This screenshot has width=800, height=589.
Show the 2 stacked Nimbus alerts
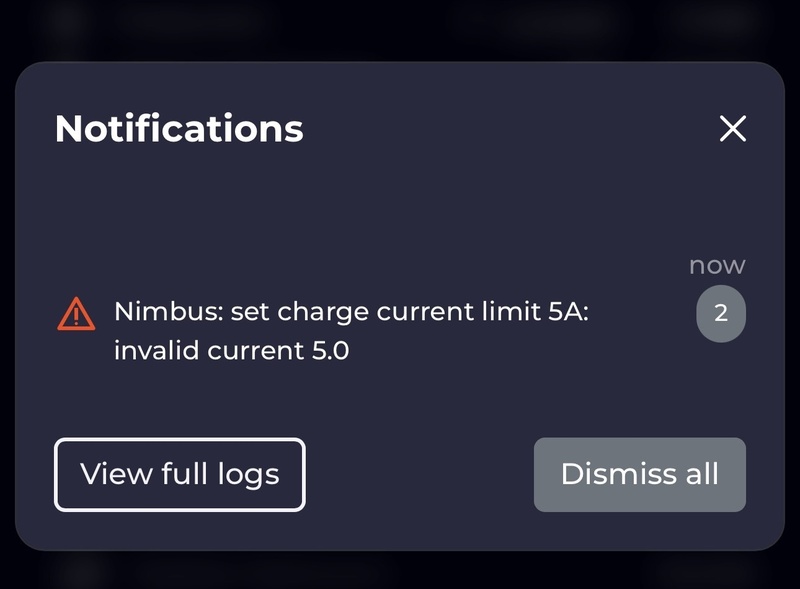pos(721,314)
